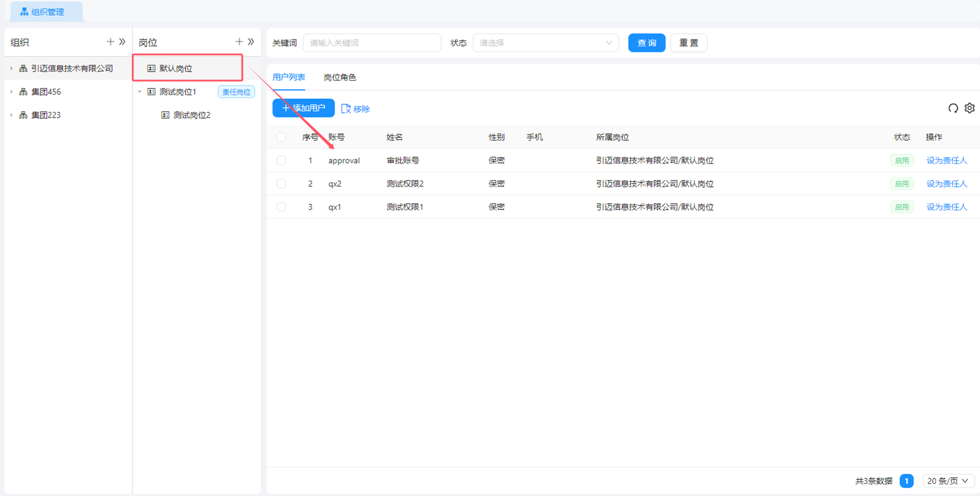Check the row for account qx2
Screen dimensions: 980x496
281,184
